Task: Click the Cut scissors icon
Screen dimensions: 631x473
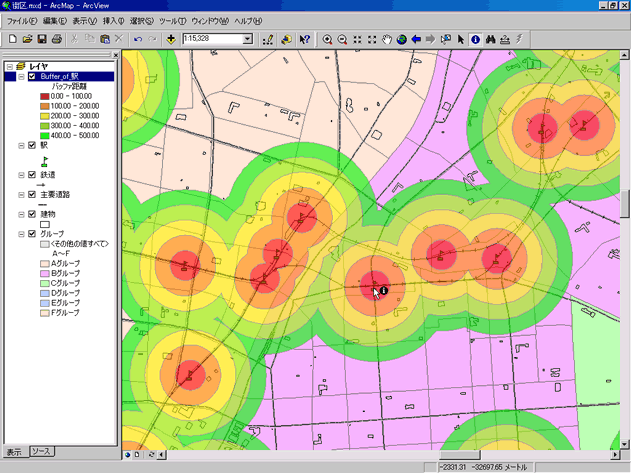Action: click(74, 39)
